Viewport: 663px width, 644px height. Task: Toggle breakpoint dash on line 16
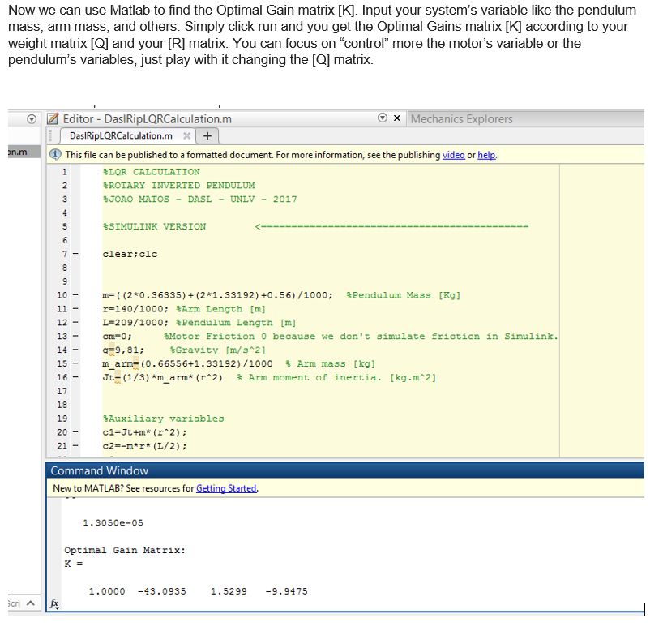pyautogui.click(x=75, y=377)
